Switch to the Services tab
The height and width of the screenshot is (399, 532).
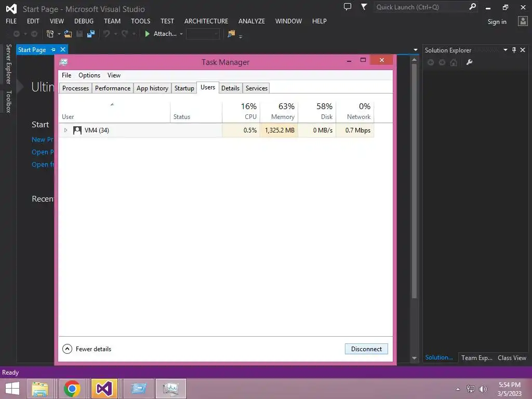pyautogui.click(x=257, y=88)
